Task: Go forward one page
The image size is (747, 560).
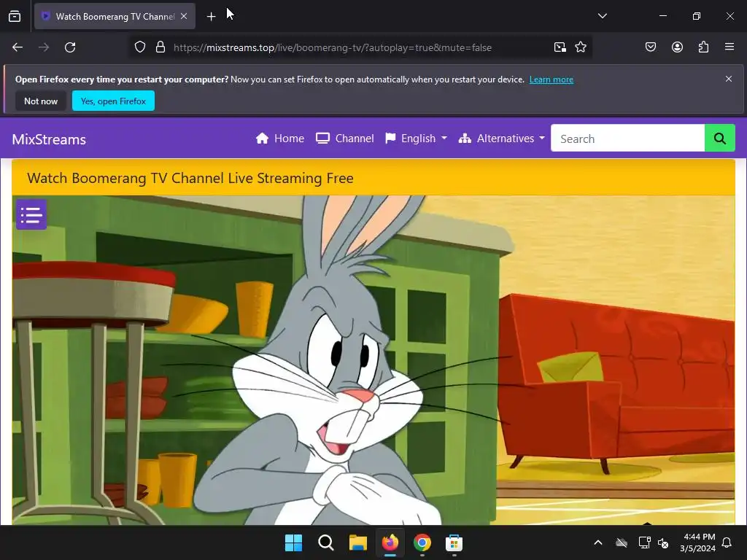Action: [x=44, y=47]
